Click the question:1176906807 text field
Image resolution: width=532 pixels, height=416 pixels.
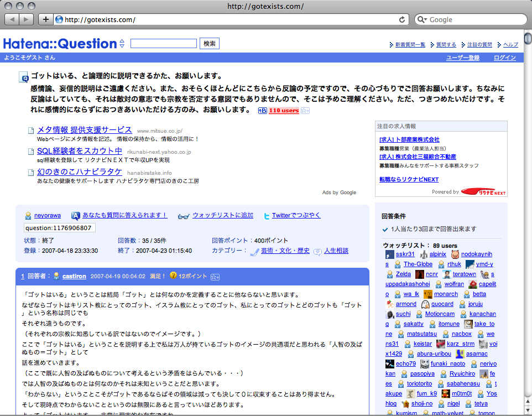pyautogui.click(x=60, y=228)
